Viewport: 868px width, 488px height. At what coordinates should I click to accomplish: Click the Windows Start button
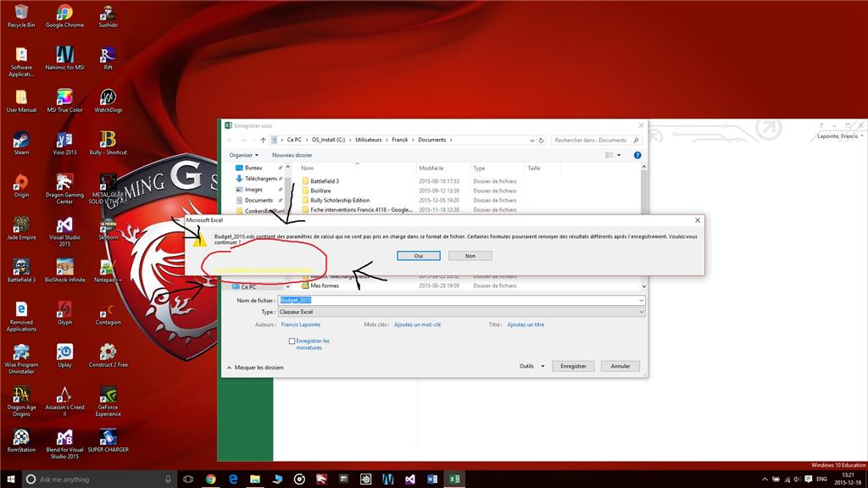(10, 480)
